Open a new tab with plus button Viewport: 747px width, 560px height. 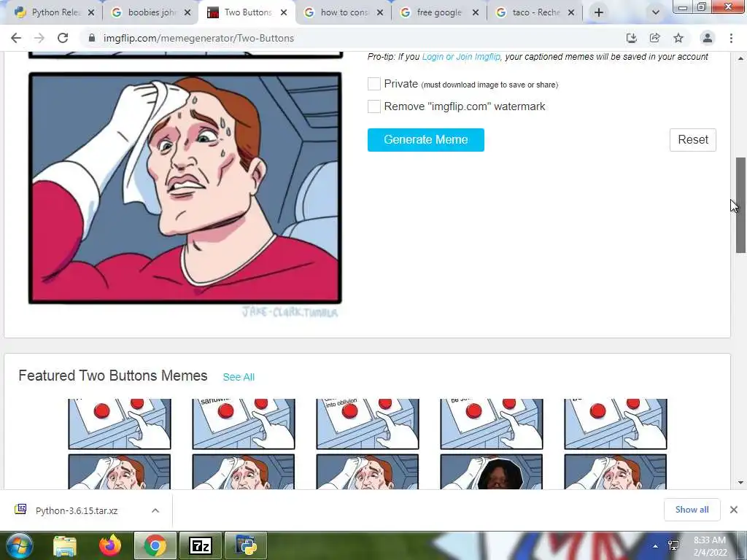[x=599, y=12]
